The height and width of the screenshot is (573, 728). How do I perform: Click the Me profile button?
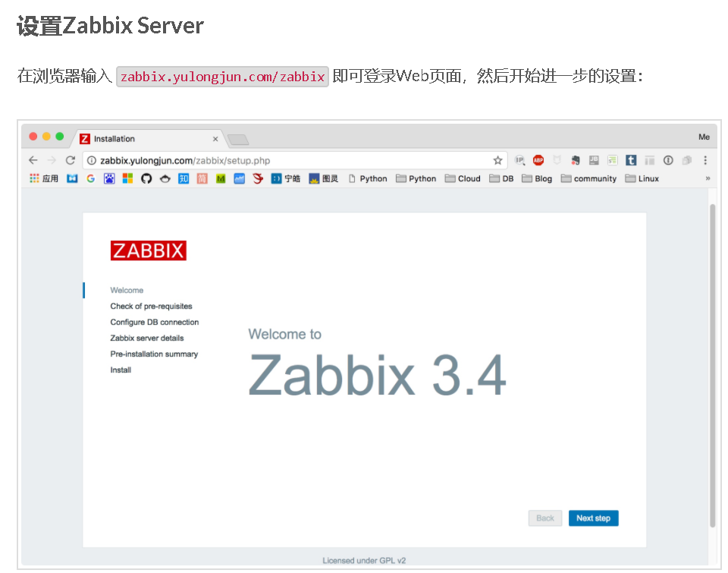704,137
